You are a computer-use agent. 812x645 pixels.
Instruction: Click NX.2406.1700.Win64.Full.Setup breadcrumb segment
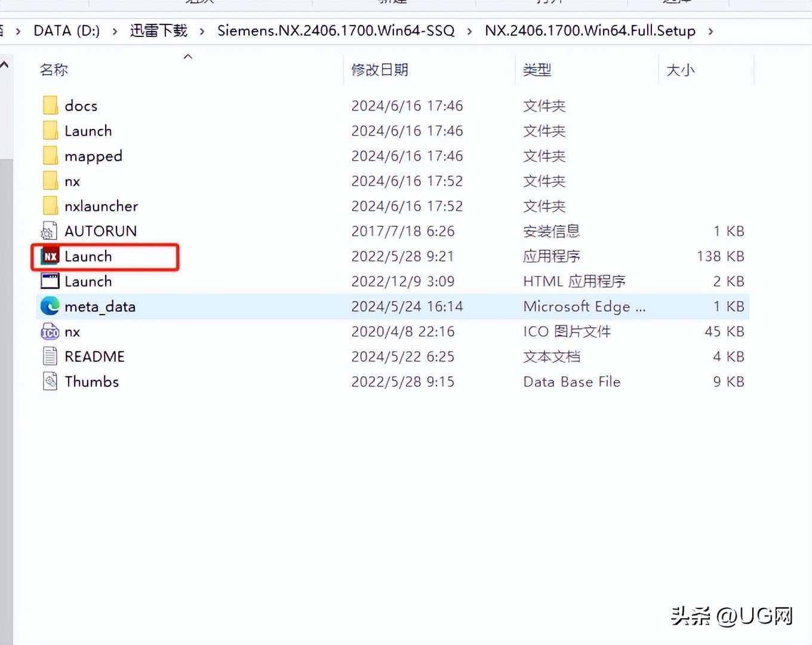[590, 30]
